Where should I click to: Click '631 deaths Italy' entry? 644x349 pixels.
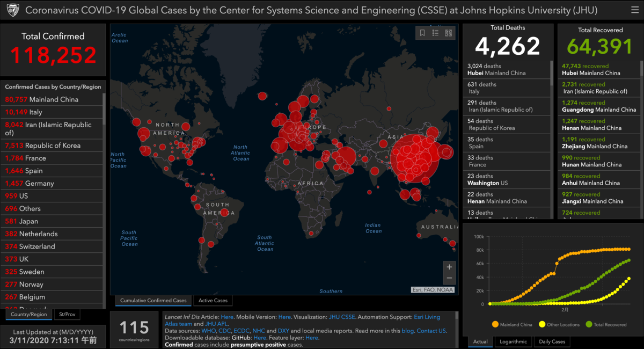click(x=507, y=88)
